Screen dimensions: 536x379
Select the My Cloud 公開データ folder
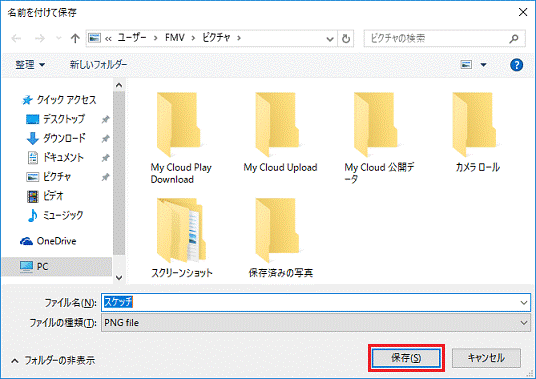point(379,138)
